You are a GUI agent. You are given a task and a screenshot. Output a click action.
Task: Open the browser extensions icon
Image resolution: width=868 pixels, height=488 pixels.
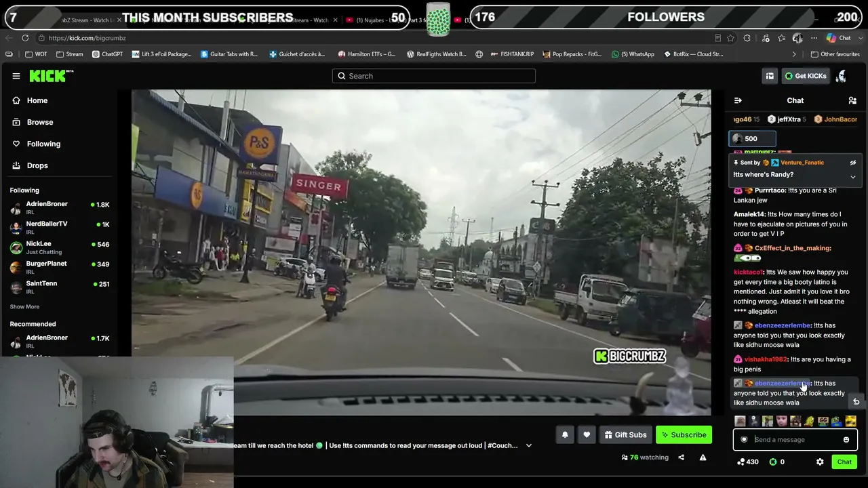coord(747,38)
